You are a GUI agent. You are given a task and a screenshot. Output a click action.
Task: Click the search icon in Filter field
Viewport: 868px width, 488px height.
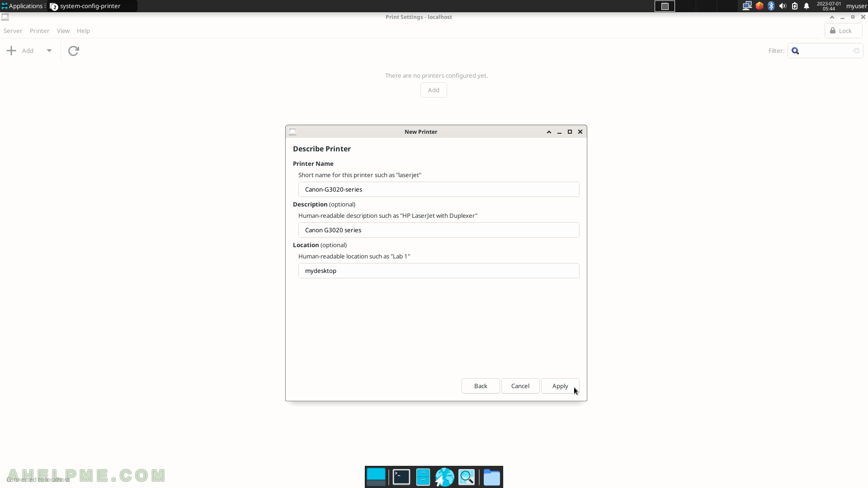tap(796, 51)
